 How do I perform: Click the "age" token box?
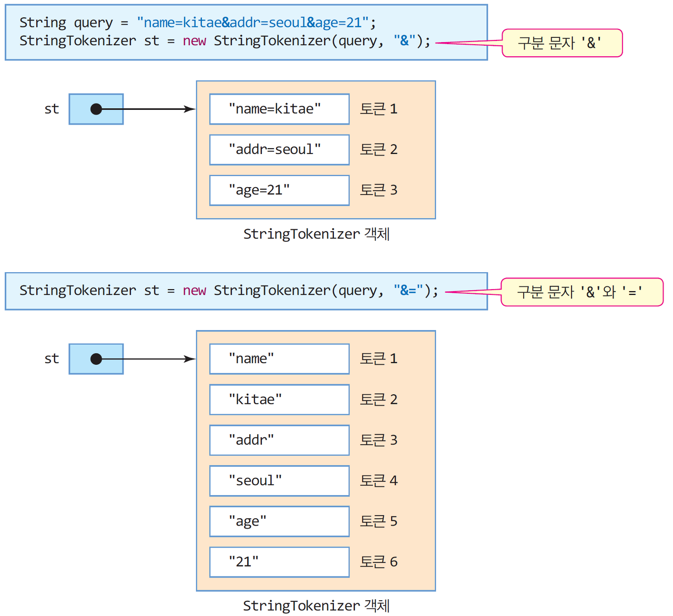(x=279, y=521)
